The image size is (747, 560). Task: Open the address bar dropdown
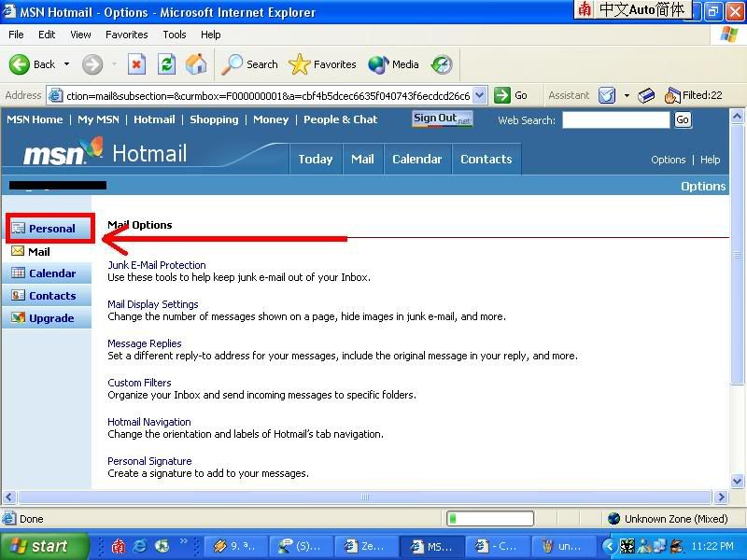tap(480, 96)
